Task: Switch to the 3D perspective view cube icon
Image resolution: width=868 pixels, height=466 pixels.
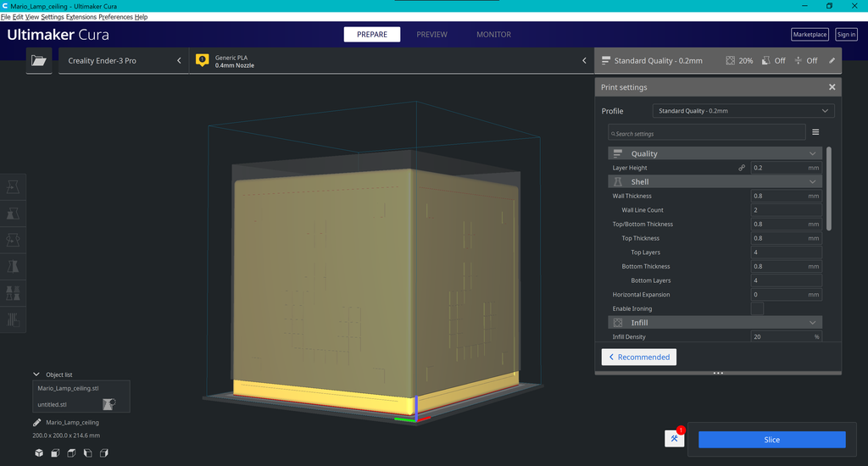Action: (39, 453)
